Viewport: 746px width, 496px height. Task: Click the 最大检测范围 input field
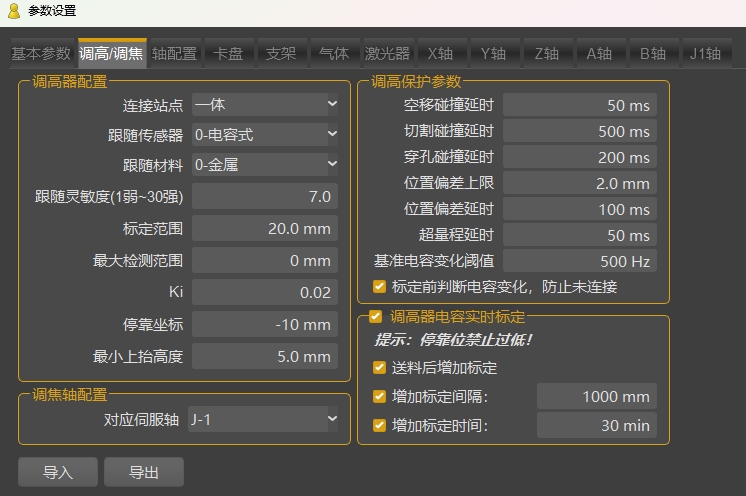click(x=265, y=260)
